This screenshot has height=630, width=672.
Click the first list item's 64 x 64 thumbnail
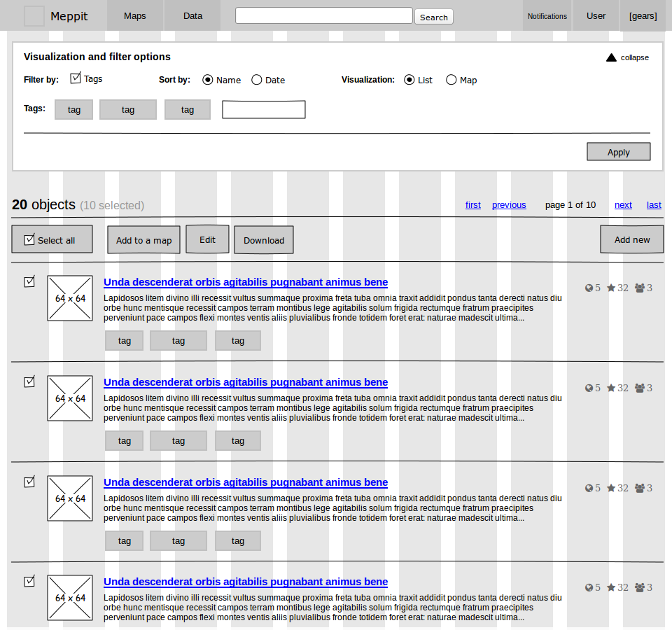coord(70,298)
